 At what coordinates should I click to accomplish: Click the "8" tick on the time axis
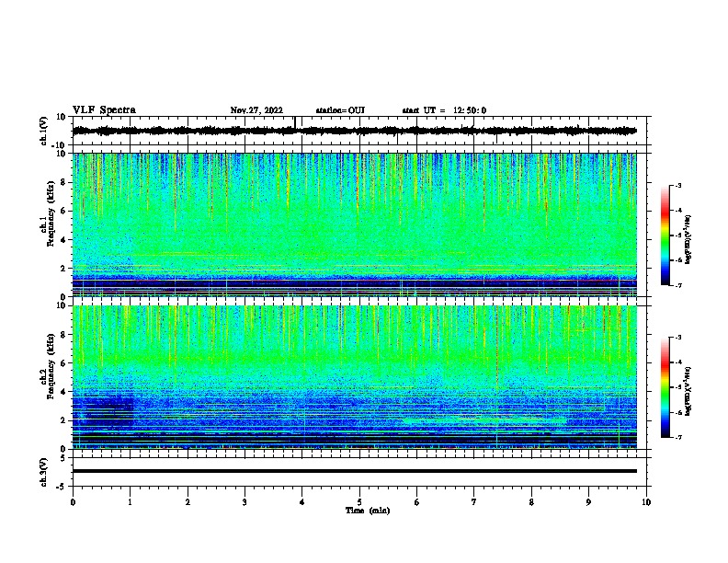pos(531,502)
